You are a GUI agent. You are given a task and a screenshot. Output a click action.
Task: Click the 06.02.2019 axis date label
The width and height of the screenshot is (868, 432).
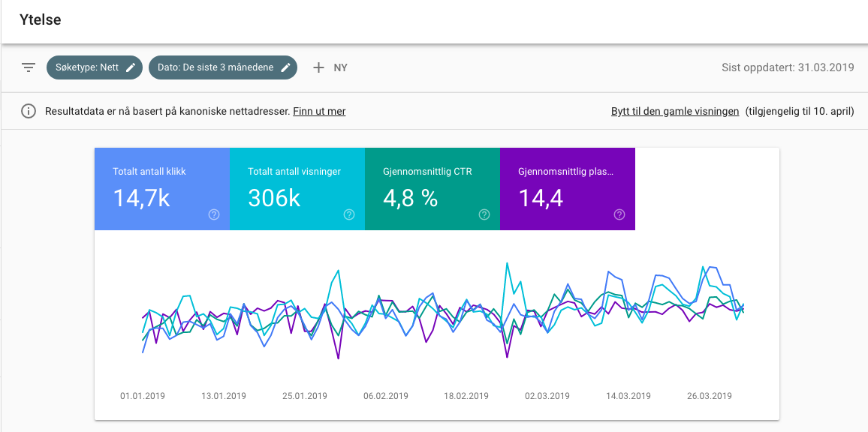point(386,396)
